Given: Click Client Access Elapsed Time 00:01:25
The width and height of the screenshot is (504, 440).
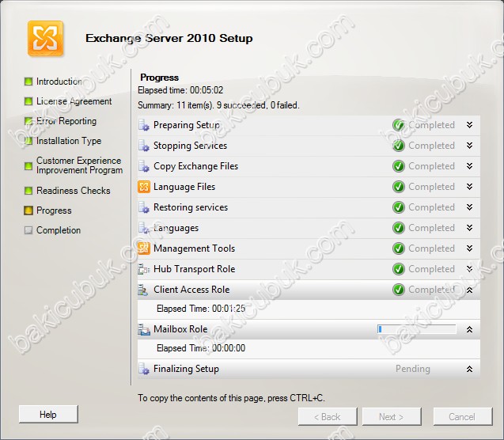Looking at the screenshot, I should pyautogui.click(x=201, y=309).
